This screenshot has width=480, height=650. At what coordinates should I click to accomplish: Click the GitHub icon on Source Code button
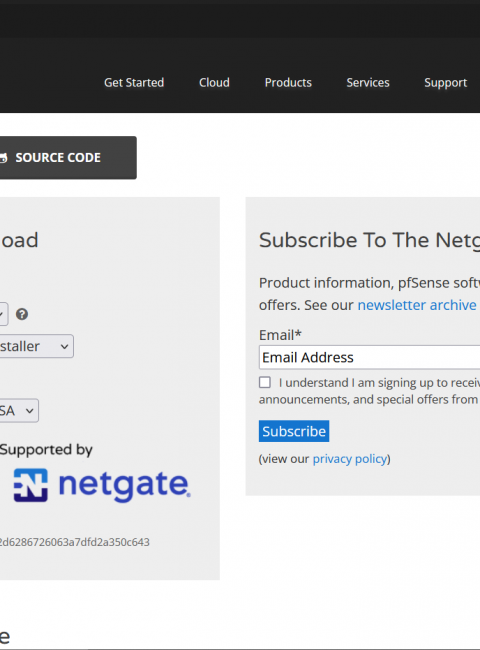click(3, 158)
